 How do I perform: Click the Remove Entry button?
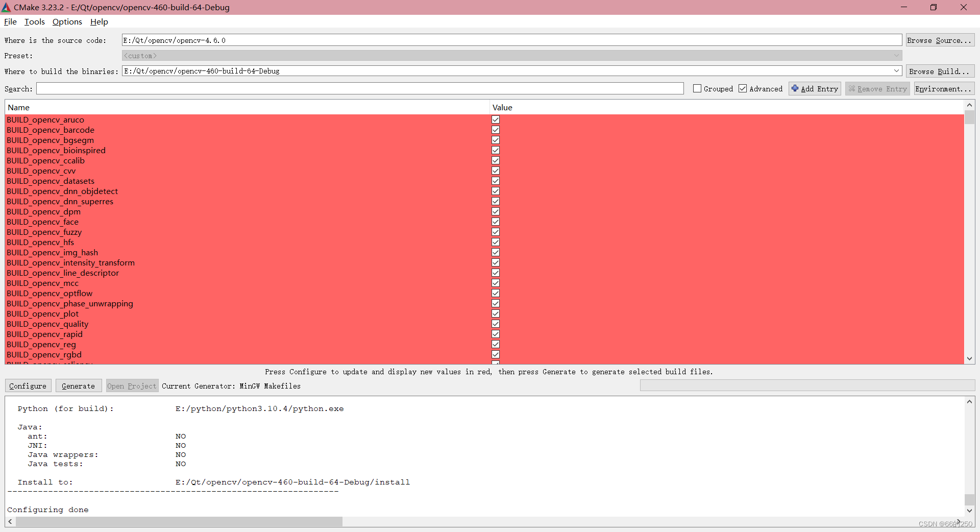877,89
